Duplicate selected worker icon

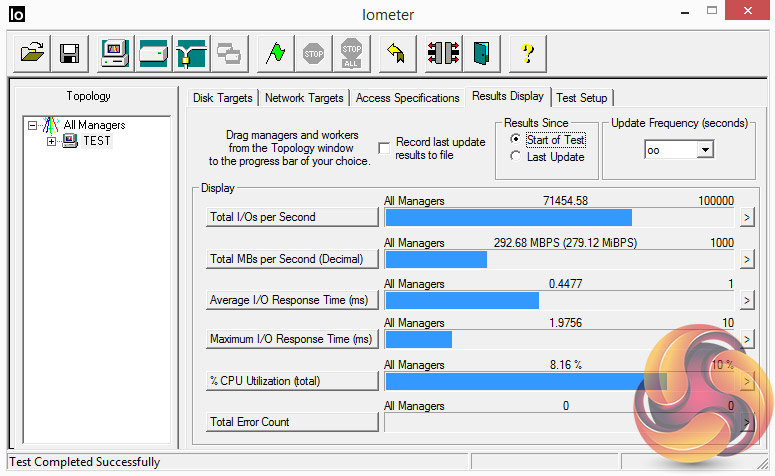pyautogui.click(x=229, y=53)
